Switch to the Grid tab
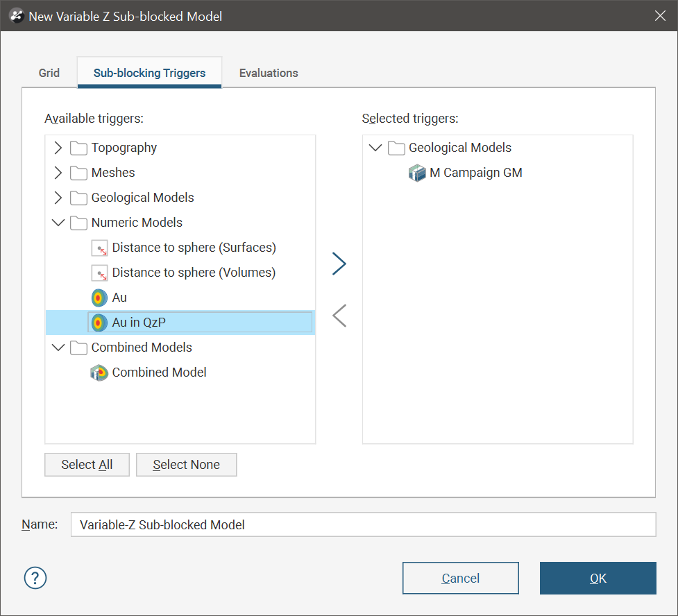The width and height of the screenshot is (678, 616). click(49, 73)
